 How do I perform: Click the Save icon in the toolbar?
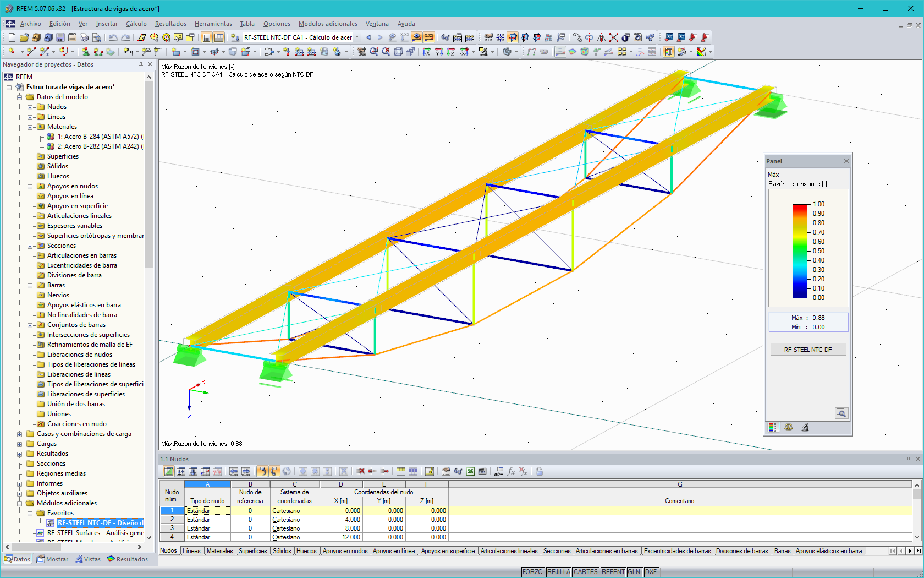(x=59, y=37)
